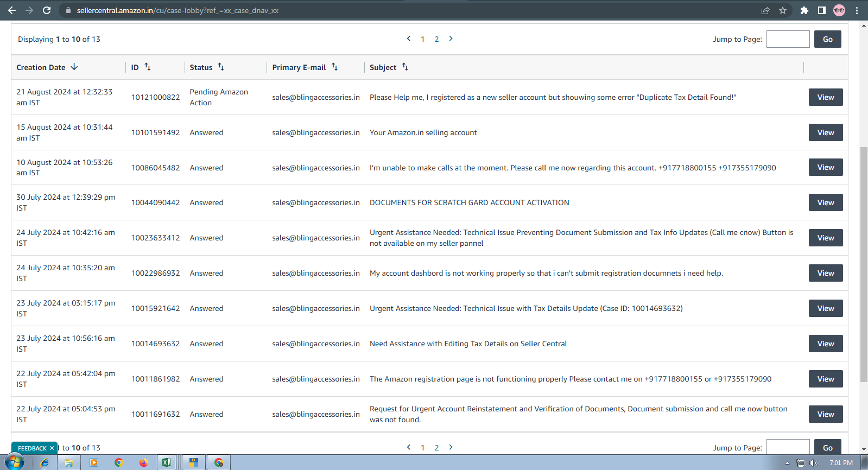Viewport: 868px width, 470px height.
Task: Click the page vertical scrollbar thumb
Action: pos(864,264)
